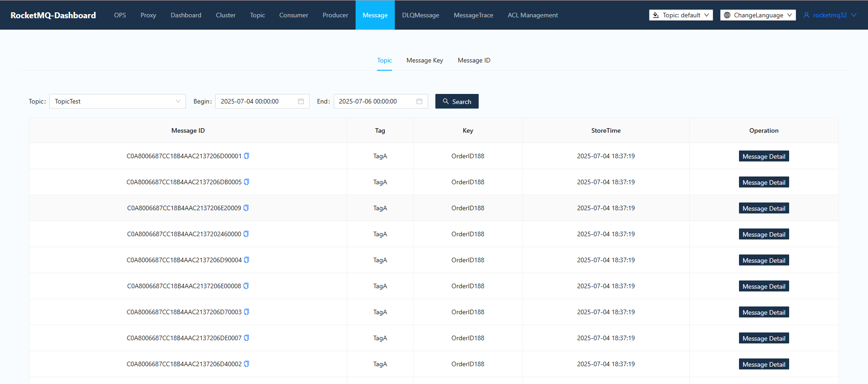Open the MessageTrace page
This screenshot has height=384, width=868.
pos(474,15)
